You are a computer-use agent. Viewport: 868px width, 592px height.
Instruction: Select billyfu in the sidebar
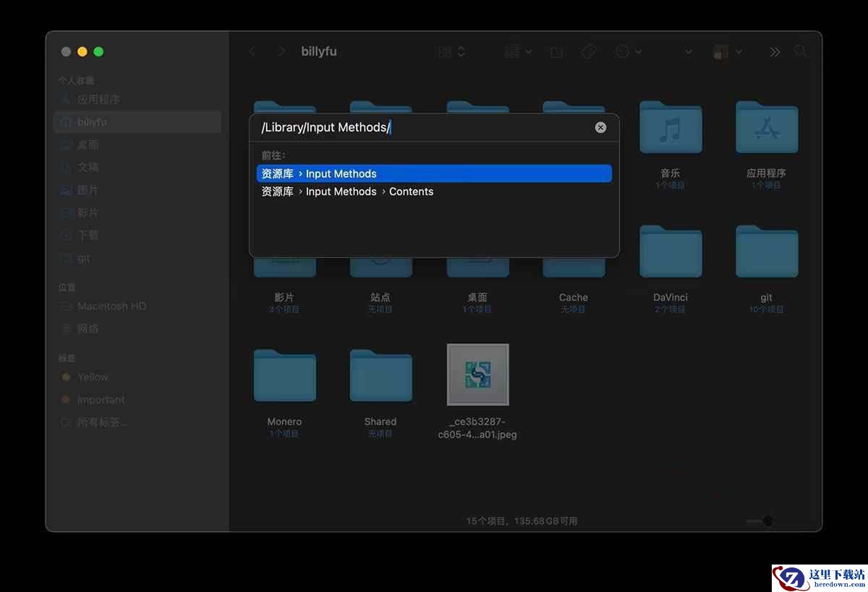(x=137, y=121)
